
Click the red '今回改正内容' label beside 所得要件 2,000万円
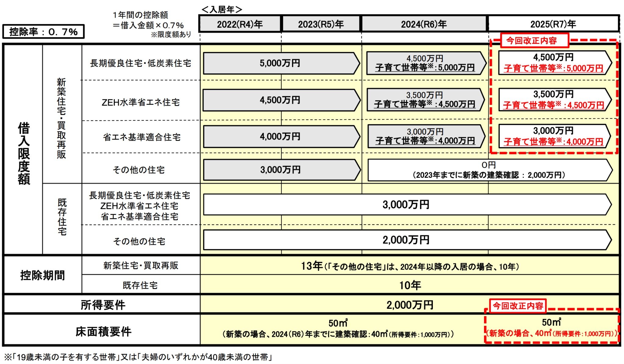[x=518, y=305]
